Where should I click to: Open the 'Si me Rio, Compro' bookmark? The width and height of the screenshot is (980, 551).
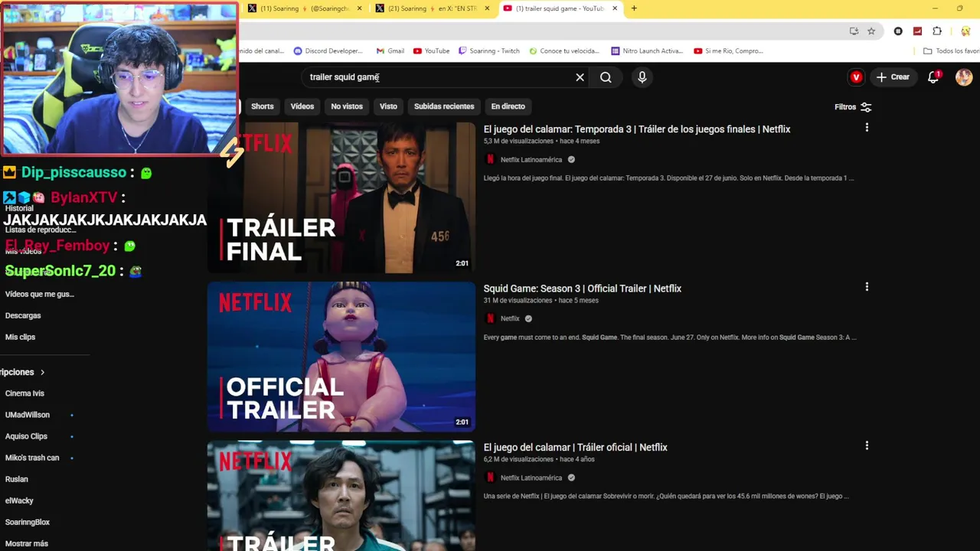(728, 51)
